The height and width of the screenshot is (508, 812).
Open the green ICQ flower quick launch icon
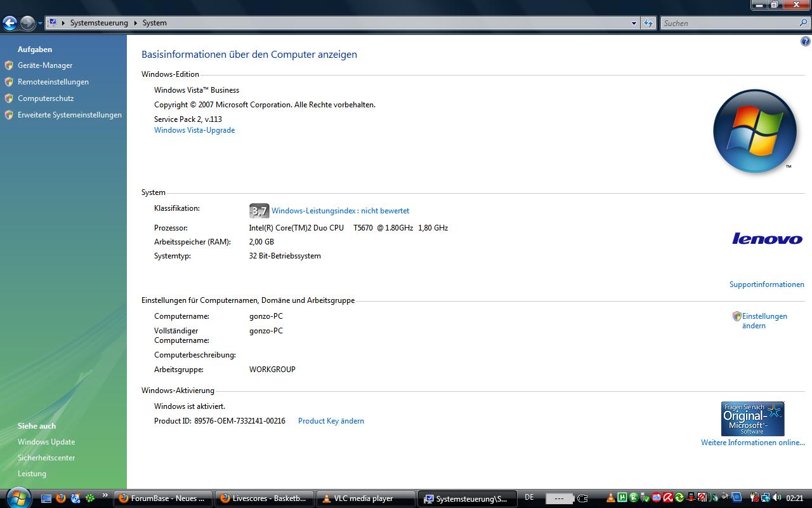click(x=91, y=498)
